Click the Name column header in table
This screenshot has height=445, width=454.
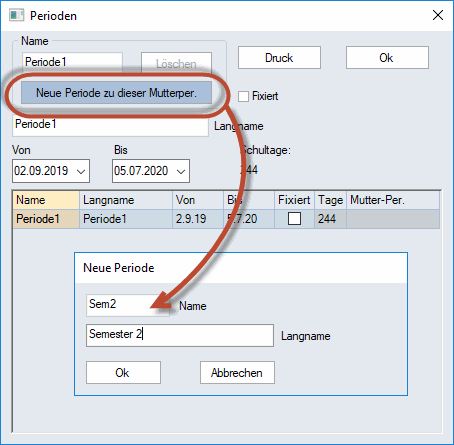[x=46, y=200]
